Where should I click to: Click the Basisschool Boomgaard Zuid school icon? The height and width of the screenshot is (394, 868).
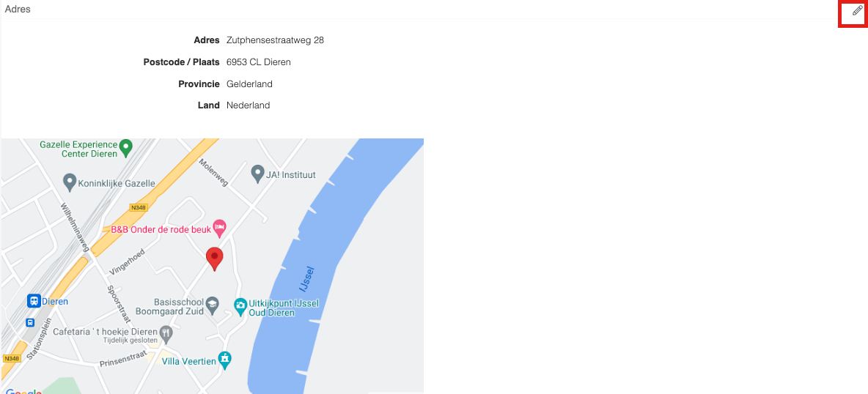click(x=213, y=305)
